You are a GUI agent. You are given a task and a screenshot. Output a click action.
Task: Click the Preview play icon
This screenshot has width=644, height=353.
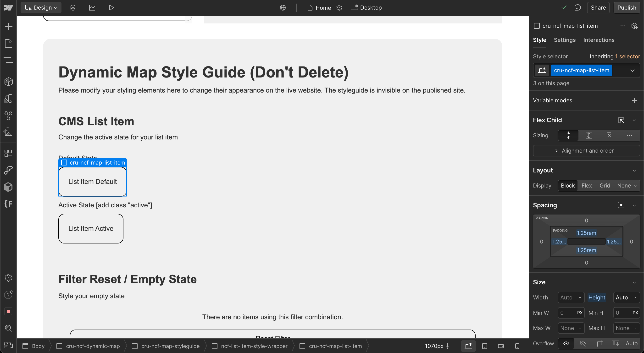[111, 8]
